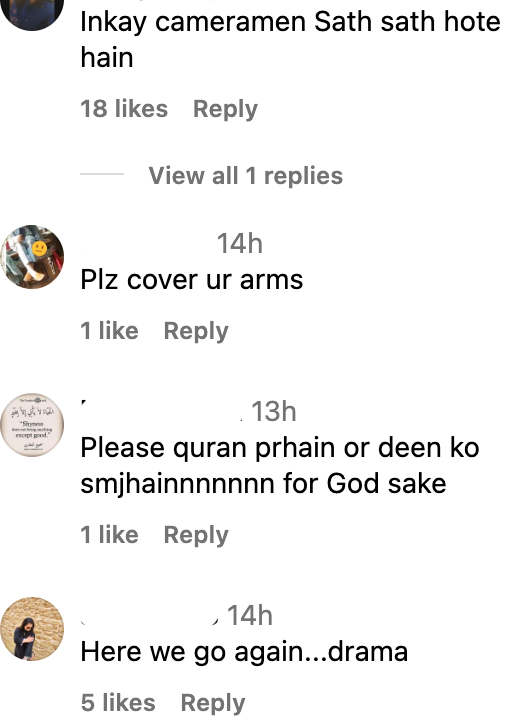Screen dimensions: 510x716
Task: Reply to 'Inkay cameramen Sath sath' comment
Action: click(225, 109)
